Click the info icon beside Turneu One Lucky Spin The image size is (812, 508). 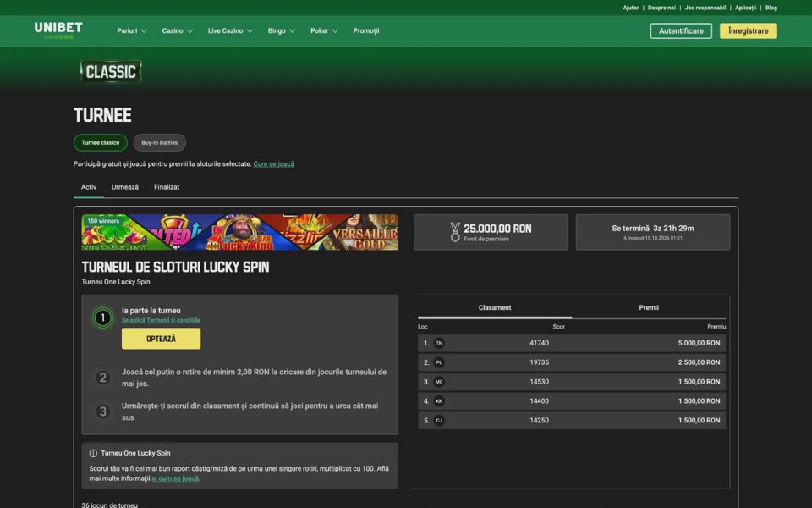(93, 453)
